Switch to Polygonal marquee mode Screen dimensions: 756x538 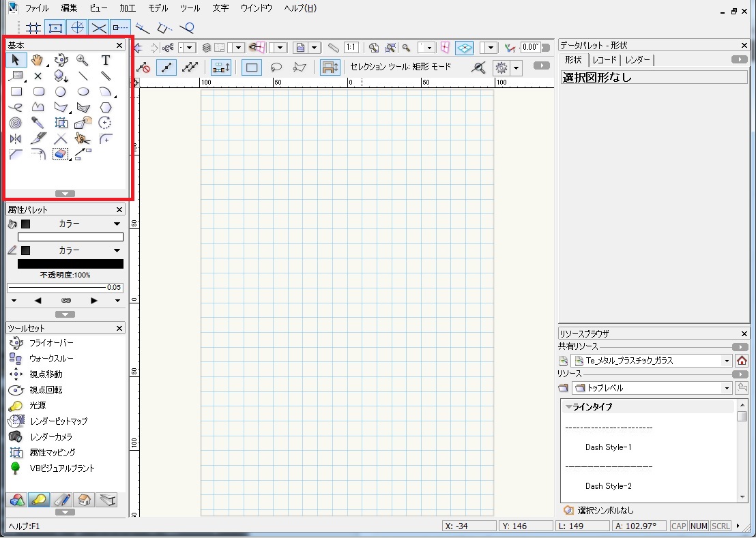coord(300,68)
